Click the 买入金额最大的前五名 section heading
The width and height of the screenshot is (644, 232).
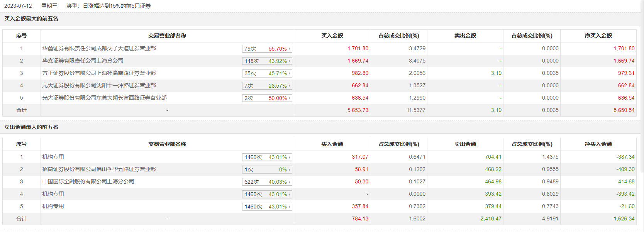click(31, 19)
